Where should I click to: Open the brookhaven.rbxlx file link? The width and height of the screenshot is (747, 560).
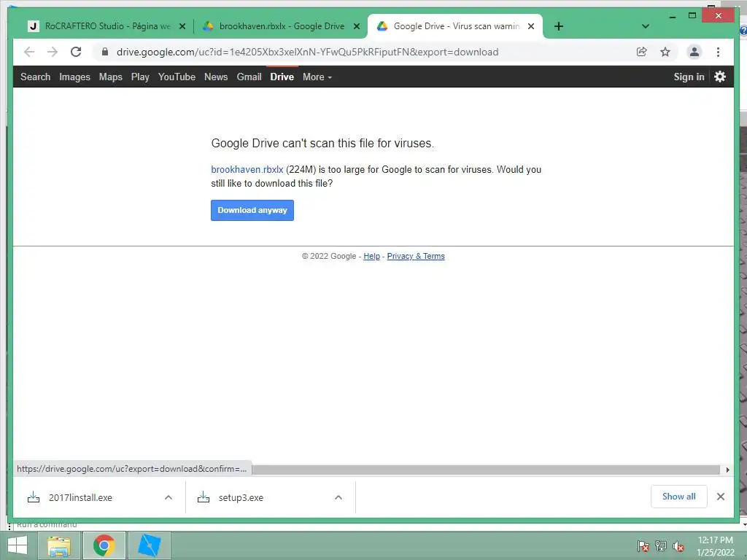pyautogui.click(x=247, y=169)
